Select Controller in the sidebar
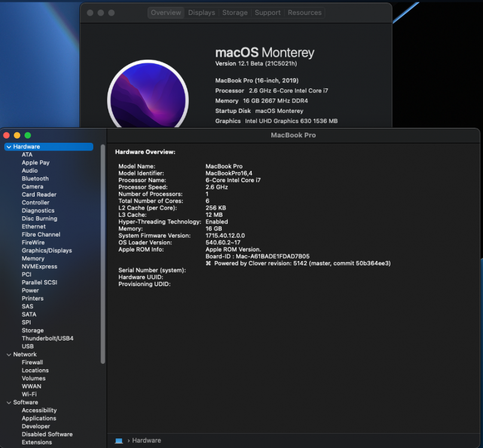Screen dimensions: 483x448 [35, 202]
